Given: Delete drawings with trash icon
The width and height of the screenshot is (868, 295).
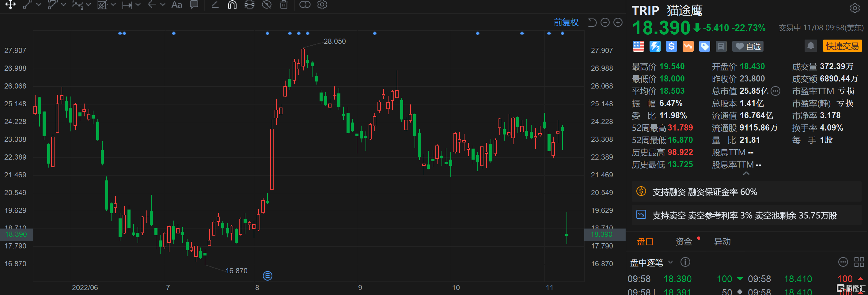Looking at the screenshot, I should pos(284,5).
